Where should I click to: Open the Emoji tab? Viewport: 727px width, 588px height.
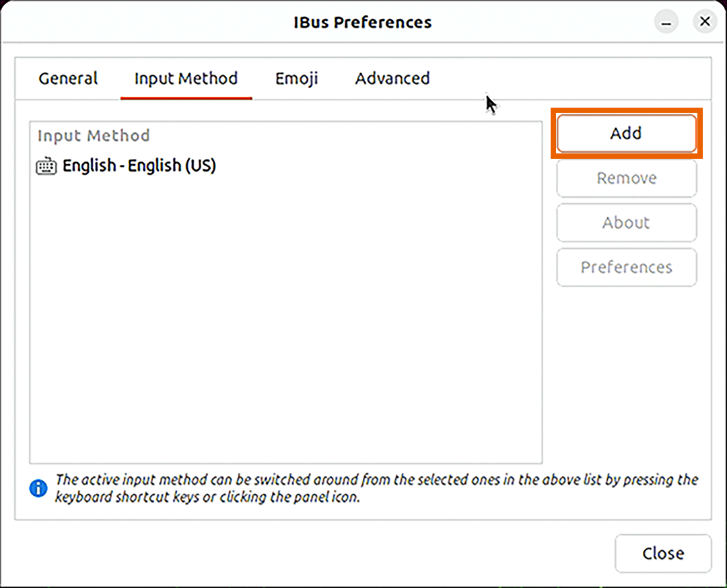coord(296,79)
